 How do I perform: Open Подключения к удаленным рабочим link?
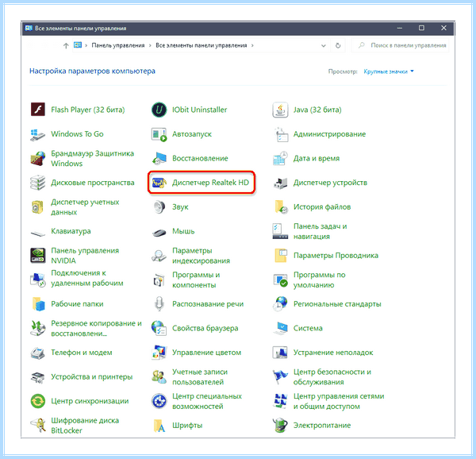(x=87, y=278)
